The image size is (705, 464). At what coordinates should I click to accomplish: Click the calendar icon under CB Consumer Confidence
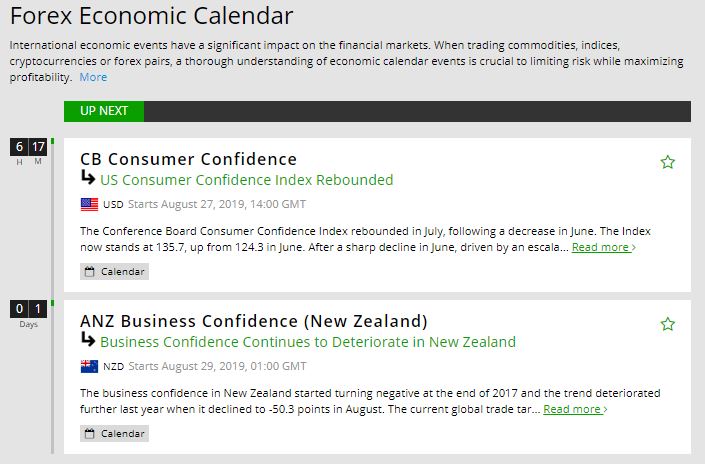[x=89, y=272]
